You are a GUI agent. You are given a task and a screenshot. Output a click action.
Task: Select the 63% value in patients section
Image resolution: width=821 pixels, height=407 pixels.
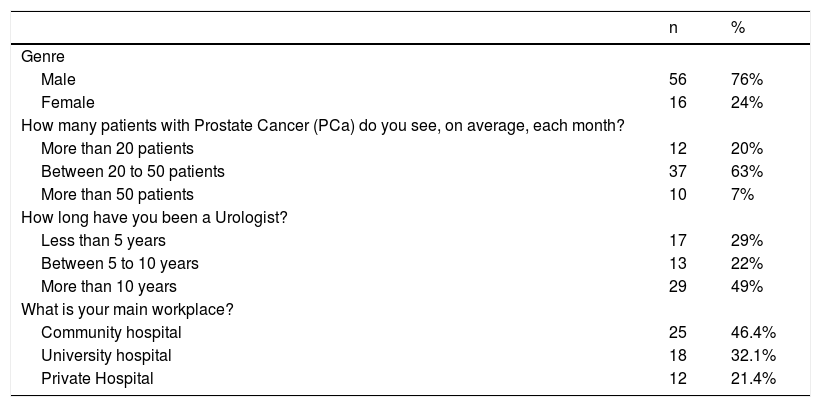(x=746, y=171)
